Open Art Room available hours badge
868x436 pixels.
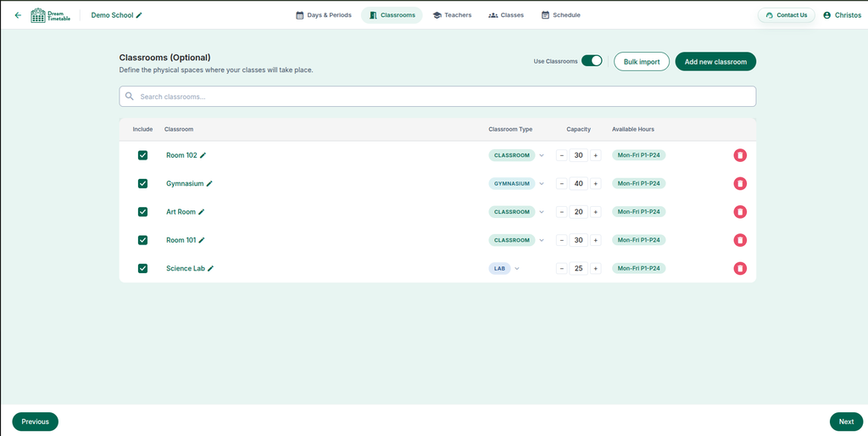click(x=639, y=211)
